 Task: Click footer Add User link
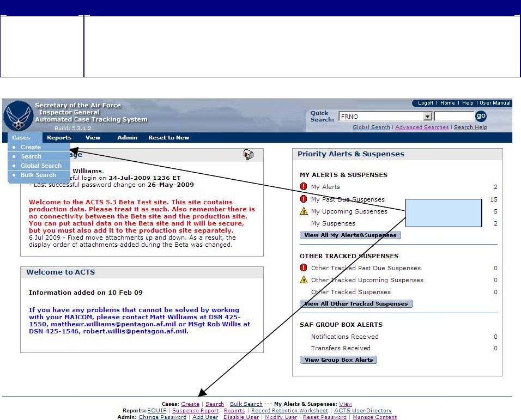(205, 417)
